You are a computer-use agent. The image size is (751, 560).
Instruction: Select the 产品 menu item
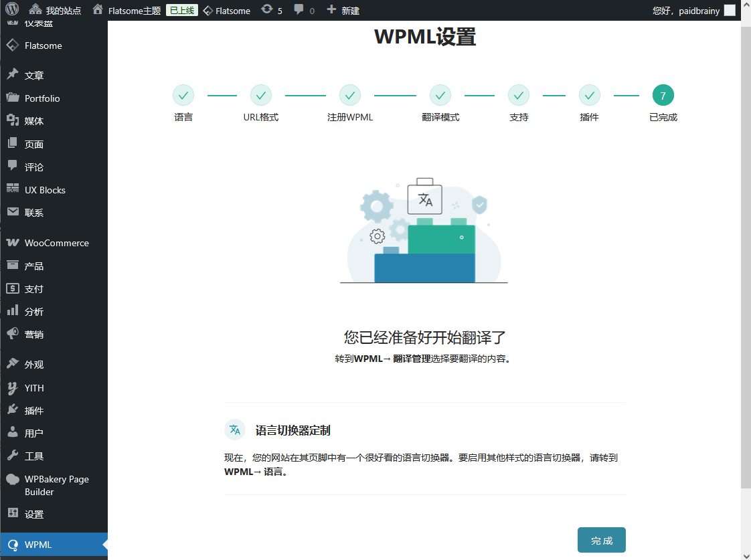[54, 266]
